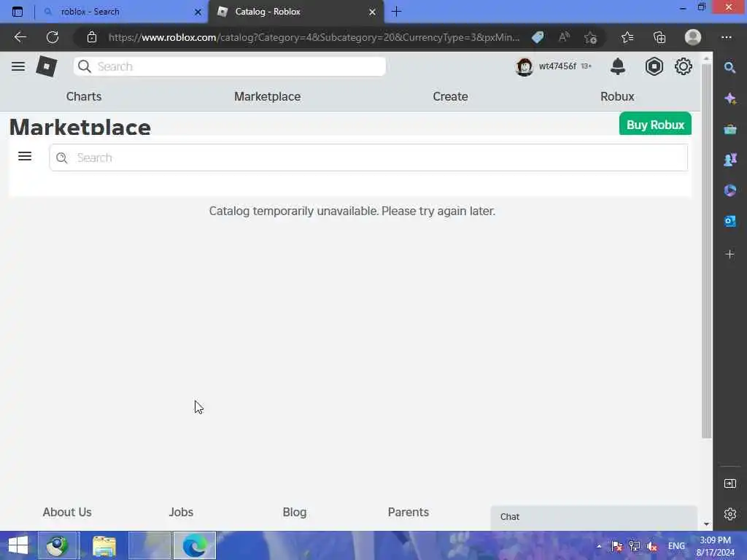Expand the Chat panel
This screenshot has width=747, height=560.
point(594,517)
